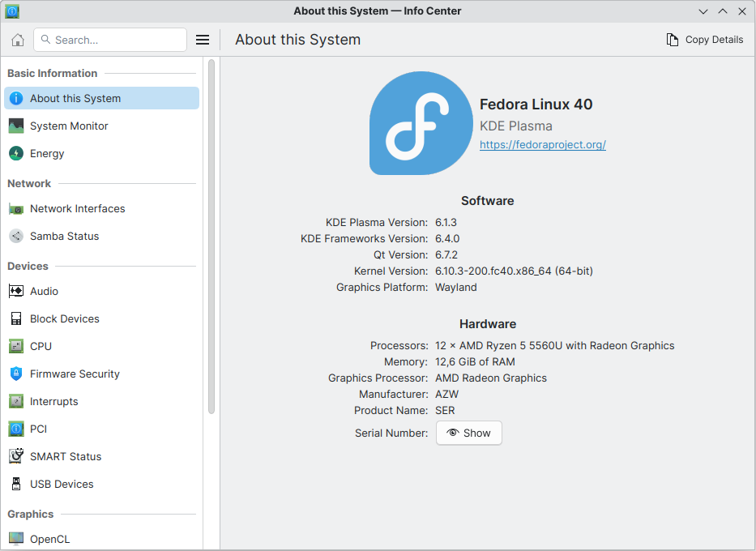Minimize the Info Center window

[703, 11]
